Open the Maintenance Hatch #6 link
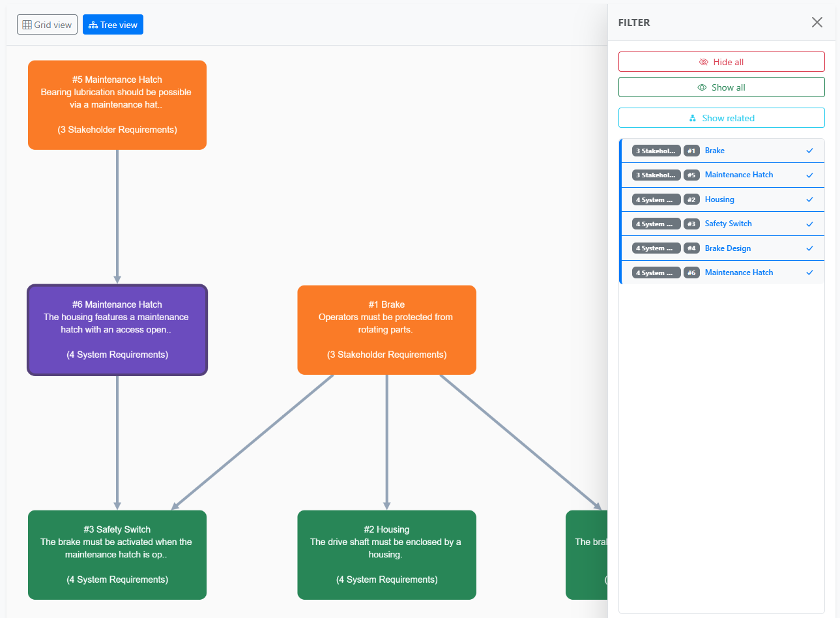This screenshot has width=840, height=618. 739,272
